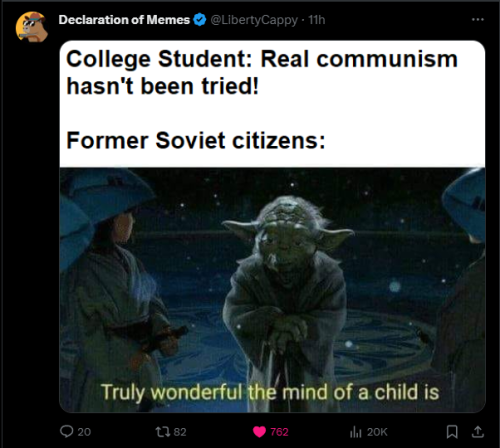This screenshot has width=500, height=448.
Task: Click the College Student headline in meme
Action: (x=262, y=73)
